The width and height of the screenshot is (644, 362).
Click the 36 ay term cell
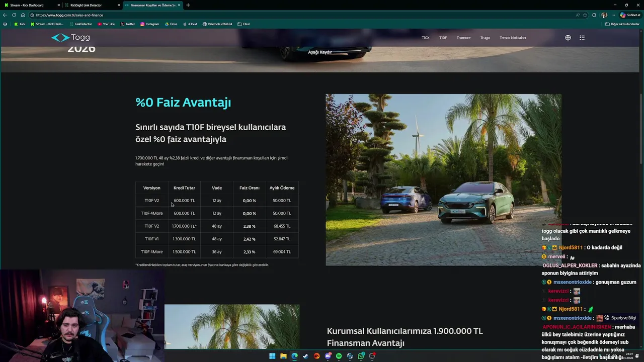point(217,252)
